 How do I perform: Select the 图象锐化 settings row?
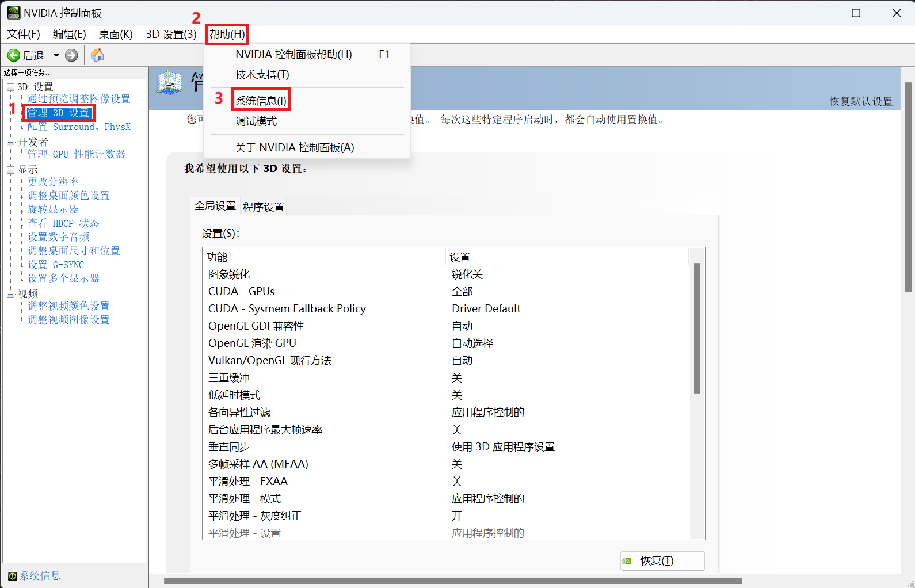446,274
